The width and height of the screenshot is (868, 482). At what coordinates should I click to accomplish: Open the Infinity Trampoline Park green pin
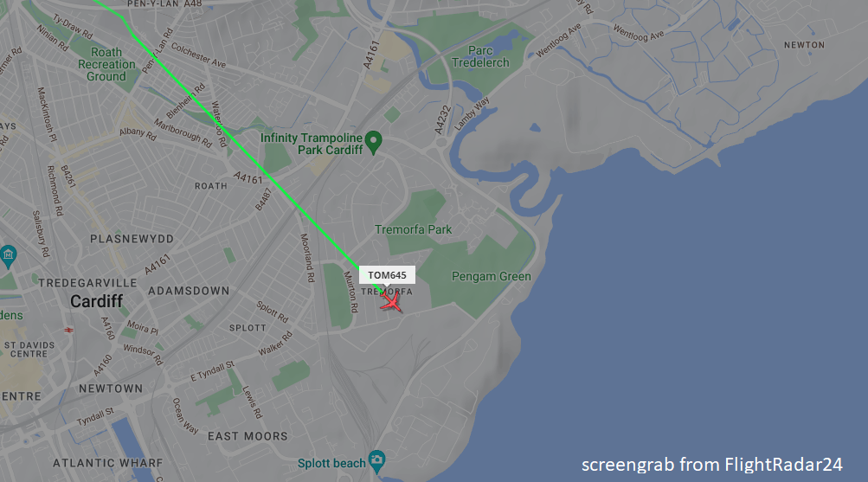pos(374,142)
